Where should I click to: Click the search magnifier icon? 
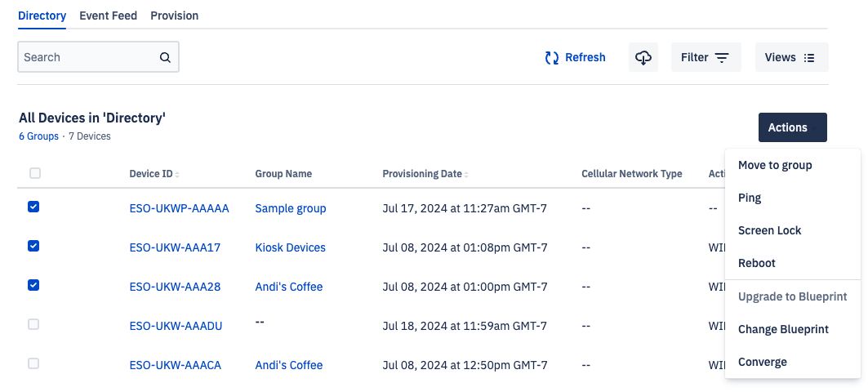click(165, 58)
